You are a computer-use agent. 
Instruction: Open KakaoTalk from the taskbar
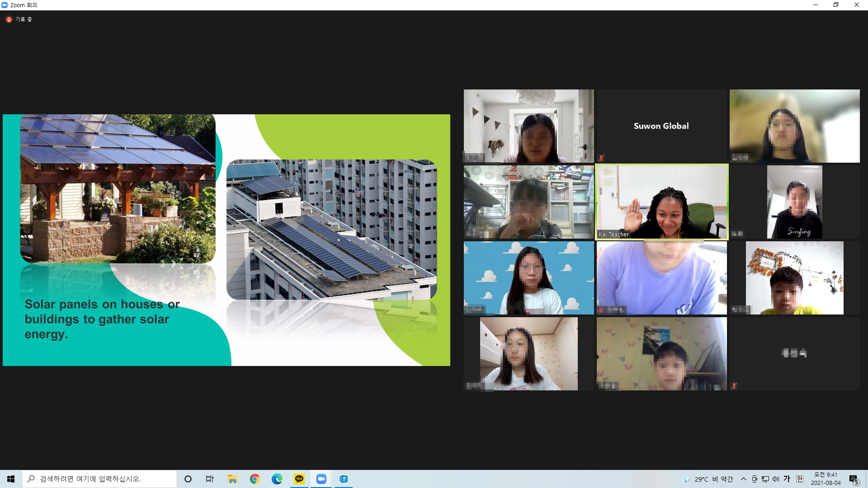299,479
